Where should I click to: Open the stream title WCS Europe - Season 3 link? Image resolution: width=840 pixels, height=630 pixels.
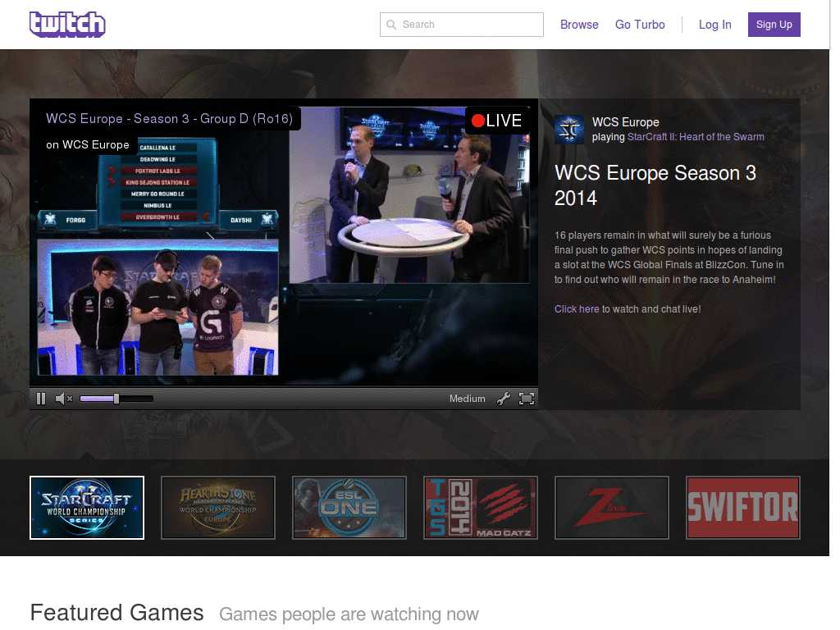(x=169, y=118)
